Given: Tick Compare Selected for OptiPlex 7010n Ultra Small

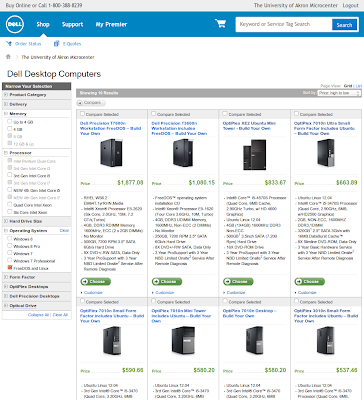Looking at the screenshot, I should 296,114.
